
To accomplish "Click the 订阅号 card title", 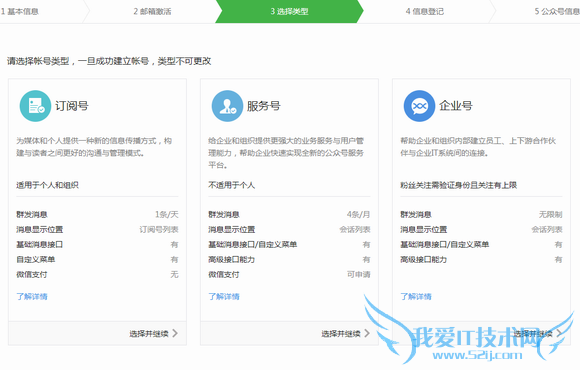I will (x=72, y=106).
